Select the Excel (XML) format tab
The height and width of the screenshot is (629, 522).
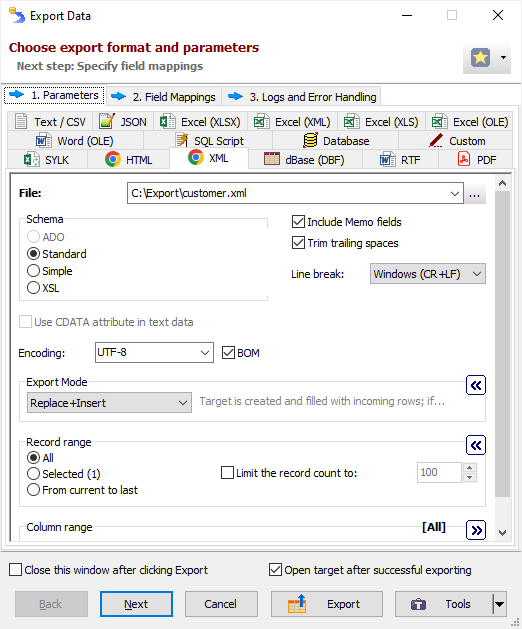pos(293,122)
